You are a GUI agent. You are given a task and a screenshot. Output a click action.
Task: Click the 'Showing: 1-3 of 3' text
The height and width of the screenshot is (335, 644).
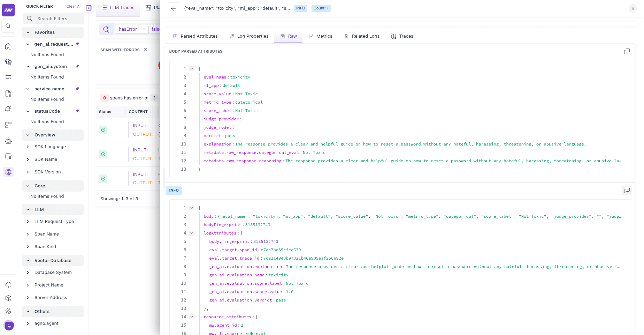click(119, 199)
